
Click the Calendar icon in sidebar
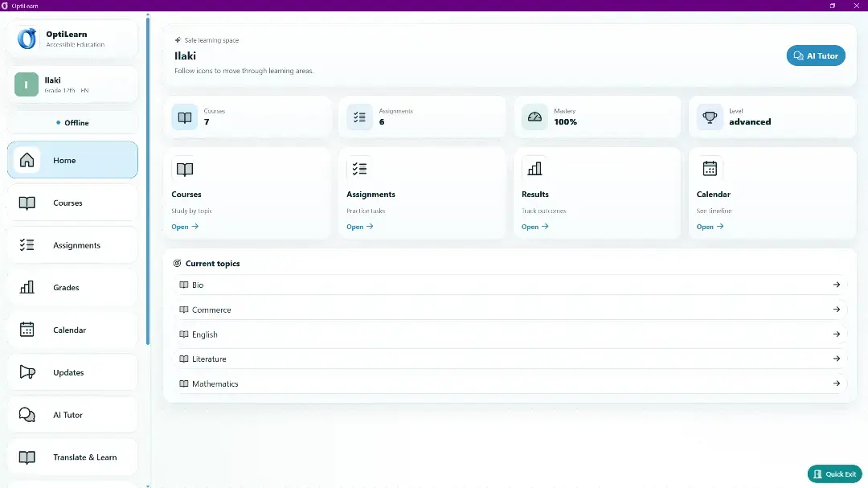click(x=27, y=330)
